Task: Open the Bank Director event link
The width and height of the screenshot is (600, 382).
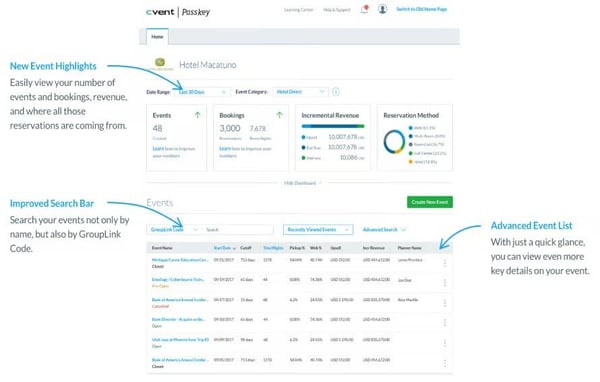Action: (178, 320)
